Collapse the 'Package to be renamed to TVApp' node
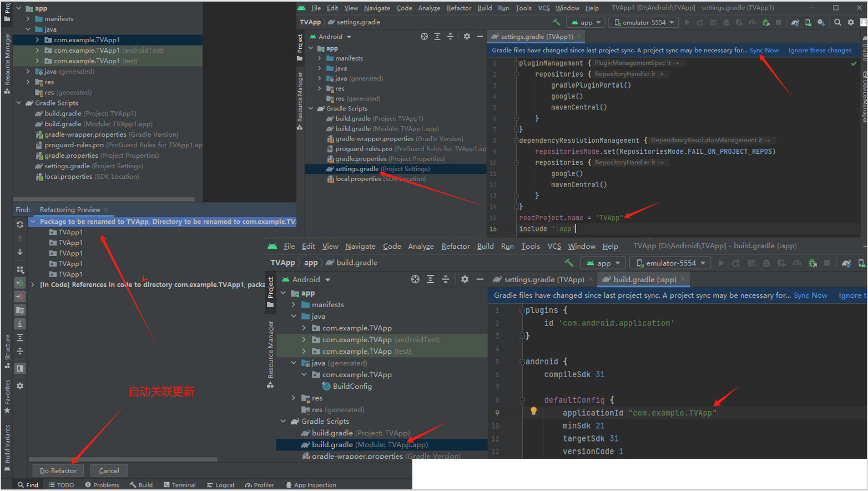The height and width of the screenshot is (491, 868). 33,221
